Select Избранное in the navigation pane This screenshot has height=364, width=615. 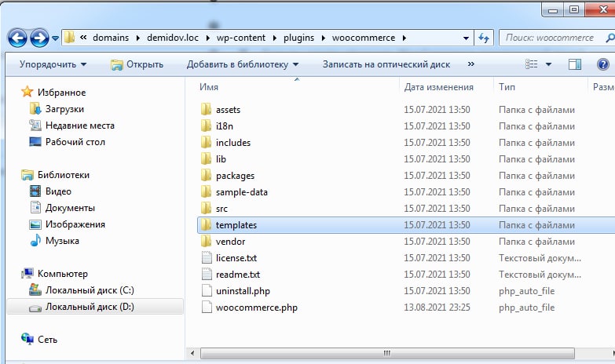click(x=53, y=92)
